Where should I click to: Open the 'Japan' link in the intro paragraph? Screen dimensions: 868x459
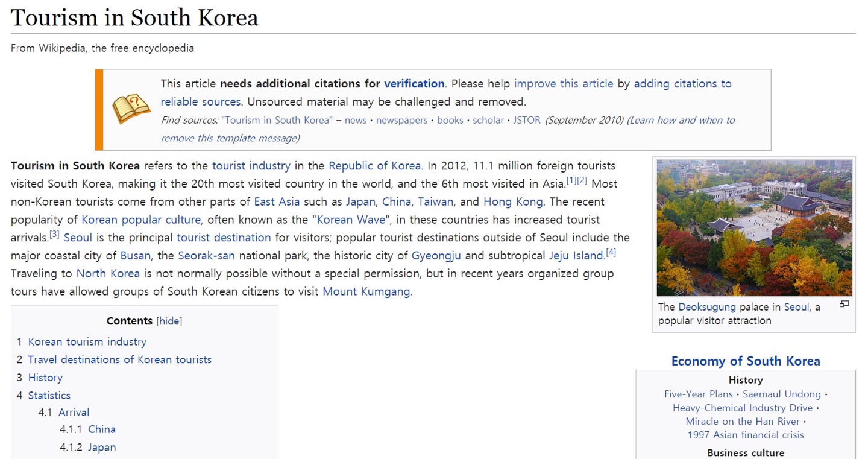(360, 201)
